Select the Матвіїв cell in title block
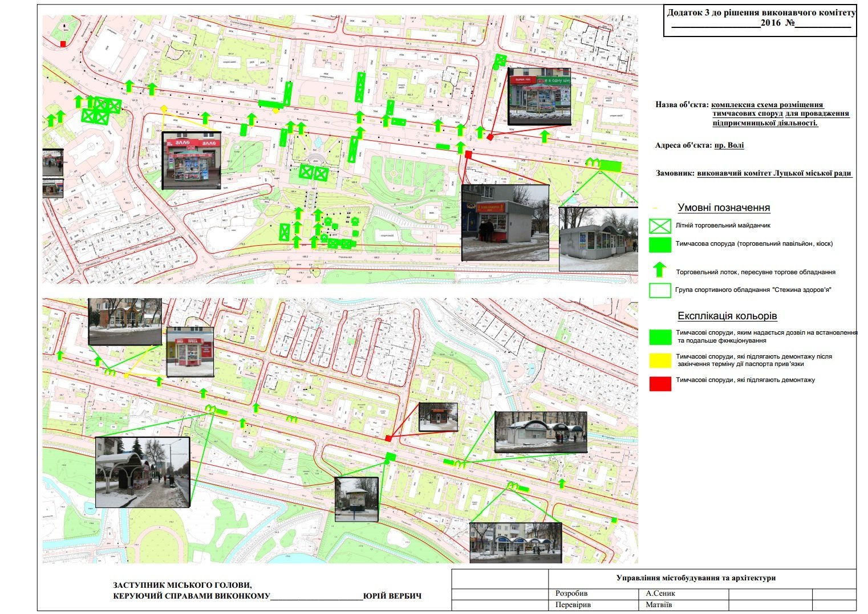The image size is (868, 614). tap(659, 604)
